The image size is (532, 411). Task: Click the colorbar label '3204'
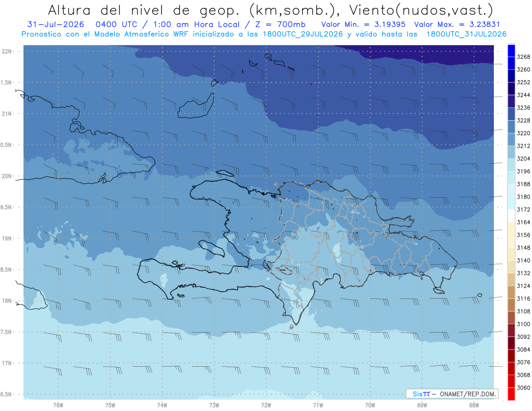tap(524, 159)
